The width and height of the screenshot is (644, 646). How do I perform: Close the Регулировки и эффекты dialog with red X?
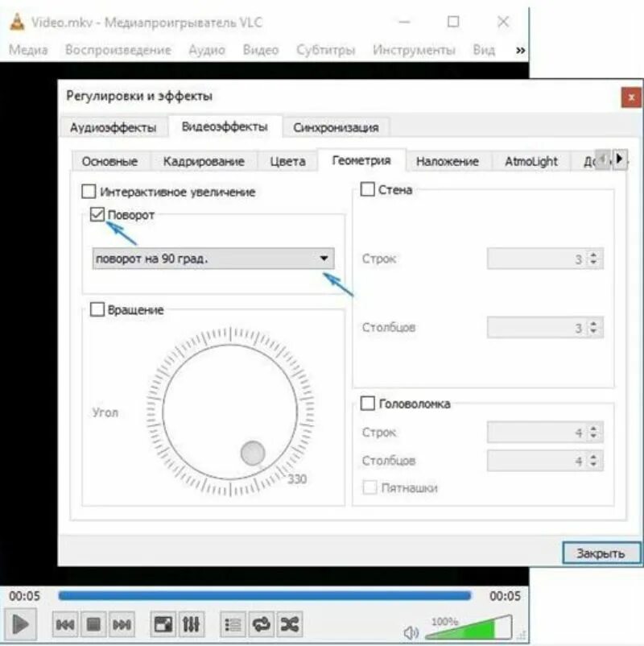[x=631, y=97]
